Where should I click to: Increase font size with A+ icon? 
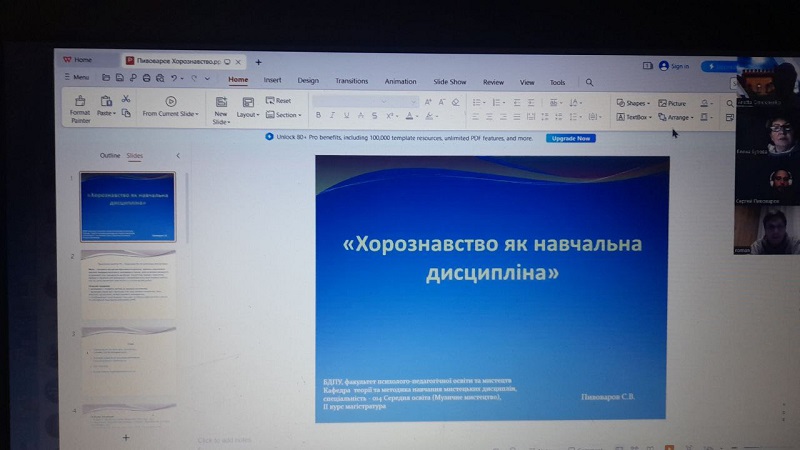click(428, 102)
